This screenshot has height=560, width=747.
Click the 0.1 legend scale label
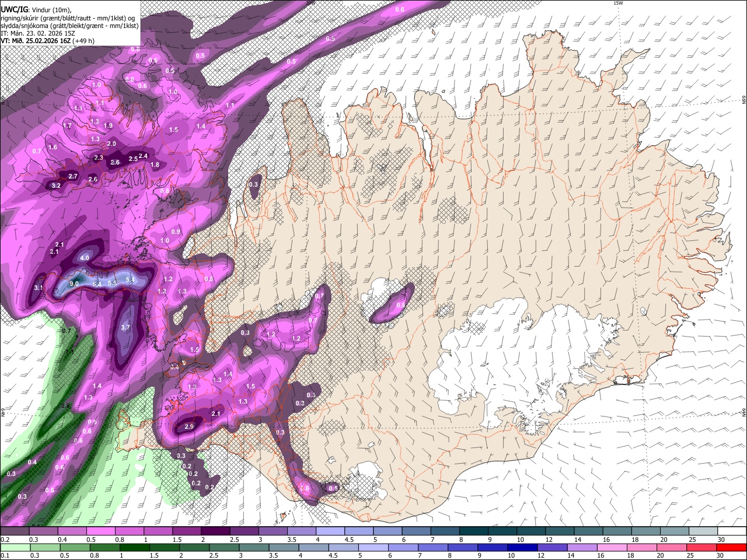point(5,555)
